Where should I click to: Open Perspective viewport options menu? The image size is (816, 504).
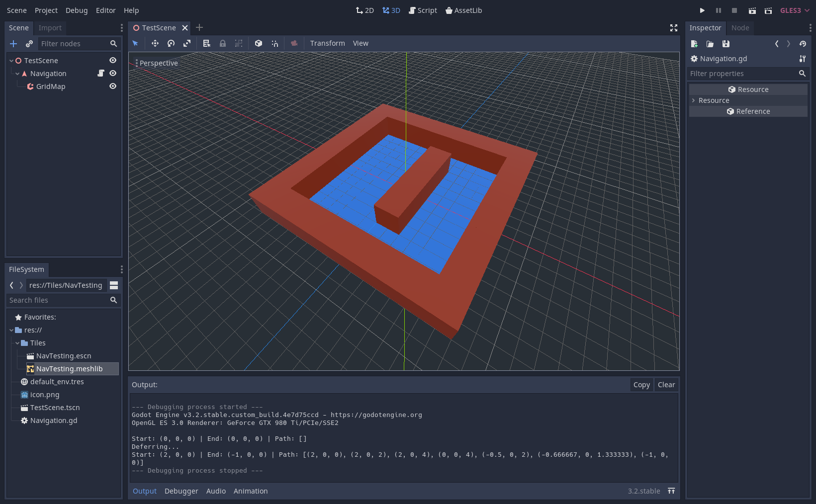tap(156, 63)
